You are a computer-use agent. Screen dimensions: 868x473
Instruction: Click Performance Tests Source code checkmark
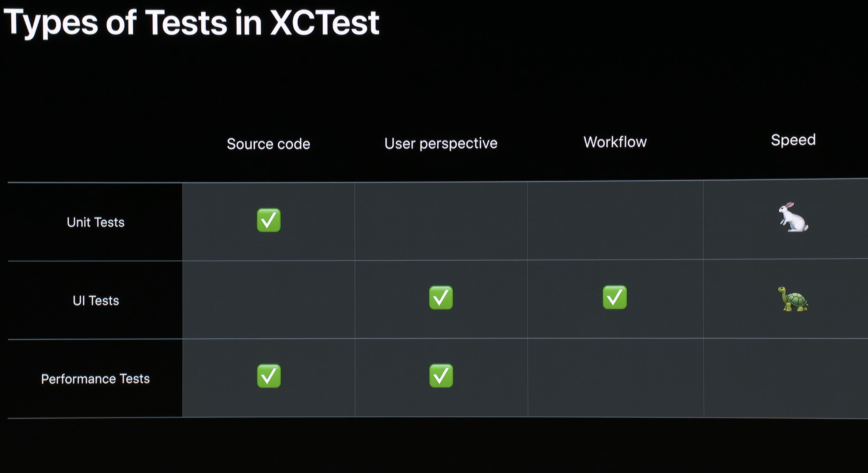coord(269,376)
